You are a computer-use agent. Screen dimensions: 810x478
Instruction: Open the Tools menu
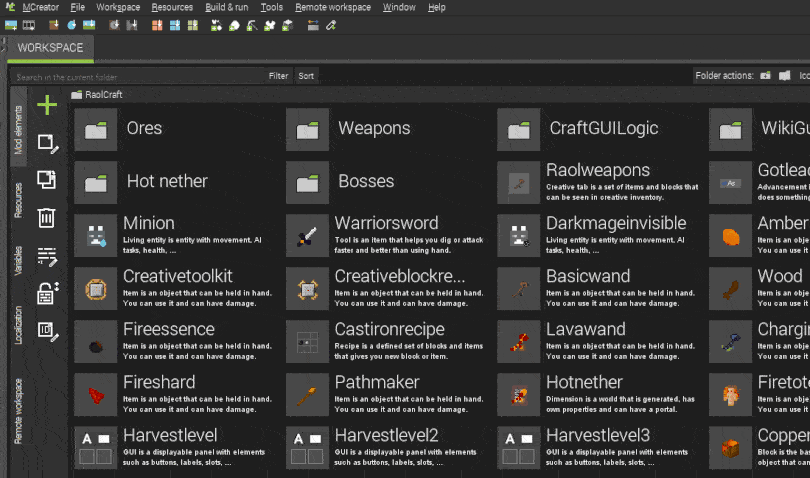click(x=272, y=7)
